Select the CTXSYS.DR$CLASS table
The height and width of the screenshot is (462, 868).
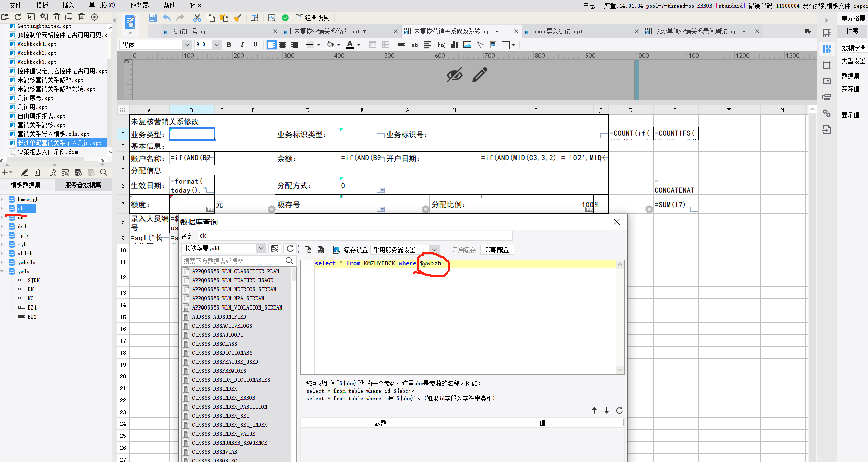[x=214, y=344]
